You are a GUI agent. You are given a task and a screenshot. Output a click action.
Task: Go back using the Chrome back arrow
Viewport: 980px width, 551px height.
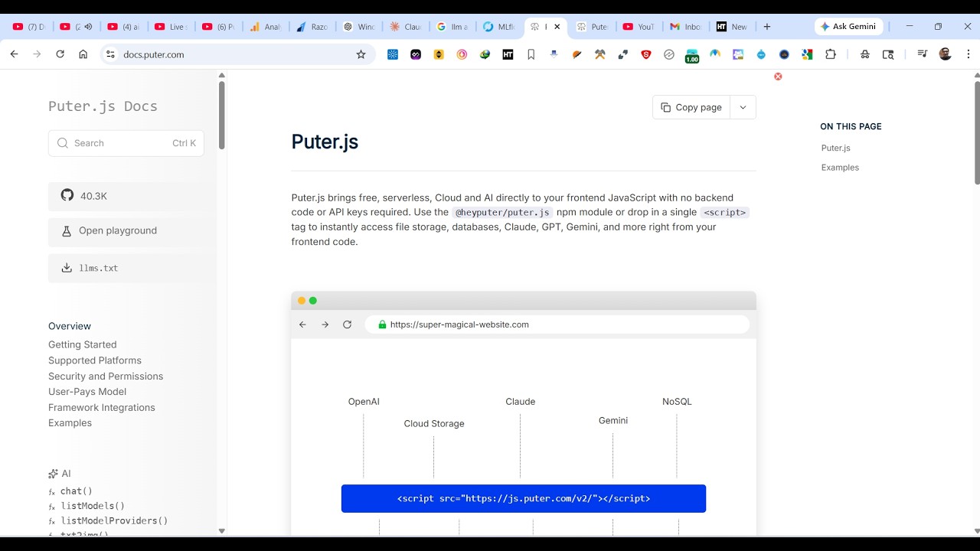tap(14, 54)
